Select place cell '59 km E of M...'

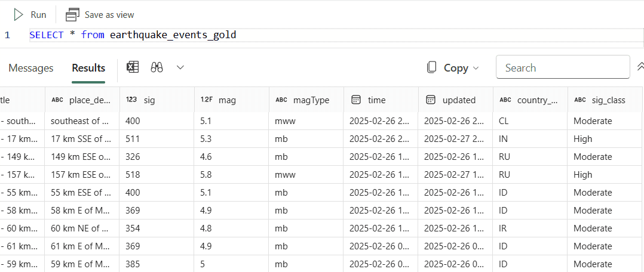(82, 264)
